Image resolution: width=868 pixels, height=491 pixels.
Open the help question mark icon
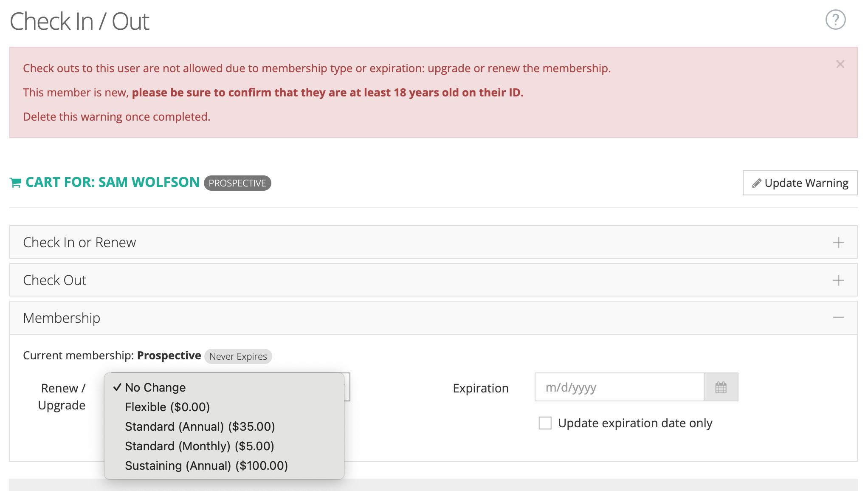[835, 20]
